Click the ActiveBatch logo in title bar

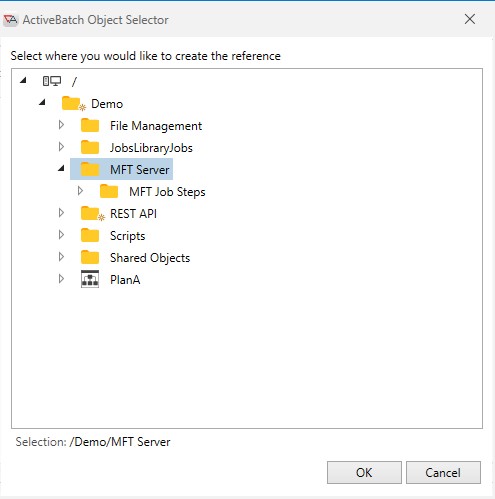click(10, 20)
